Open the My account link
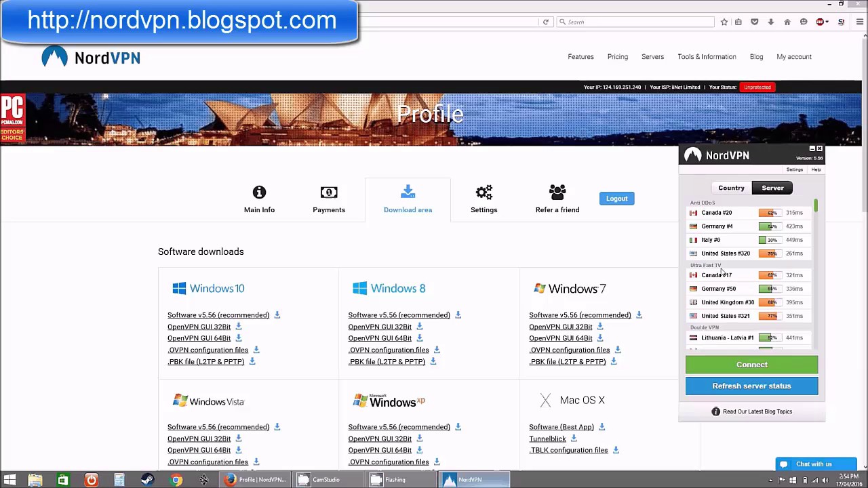This screenshot has height=488, width=868. coord(794,57)
